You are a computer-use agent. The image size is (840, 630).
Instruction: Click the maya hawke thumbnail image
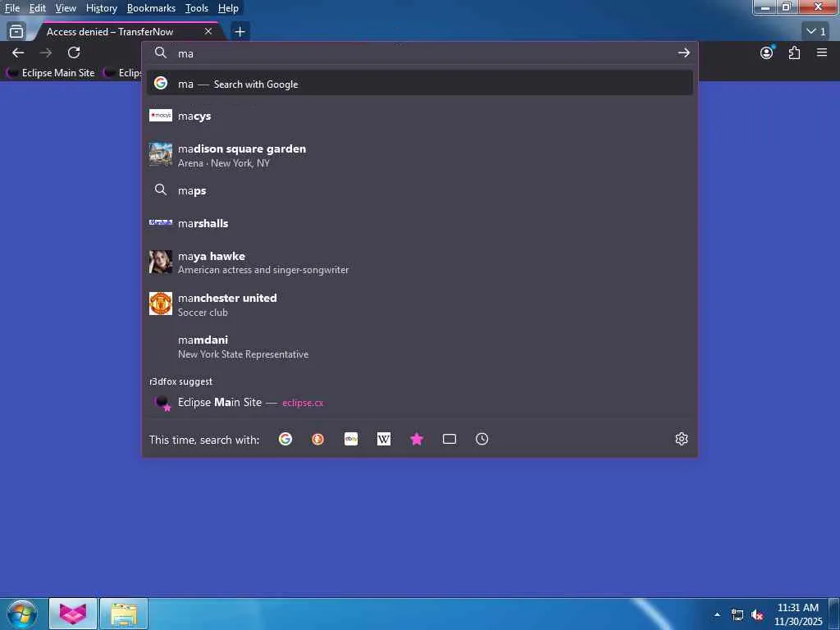pos(161,262)
